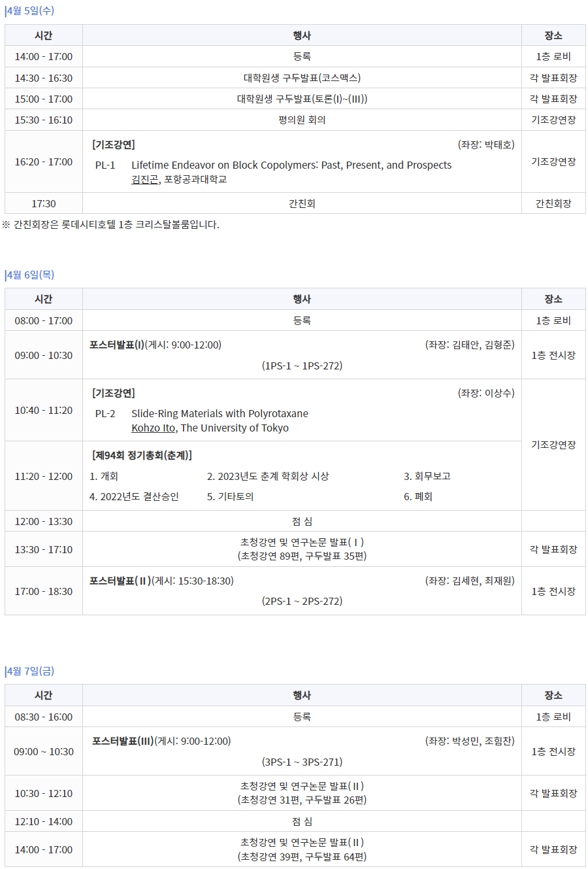Select the 4월 7일(금) date heading

click(30, 671)
